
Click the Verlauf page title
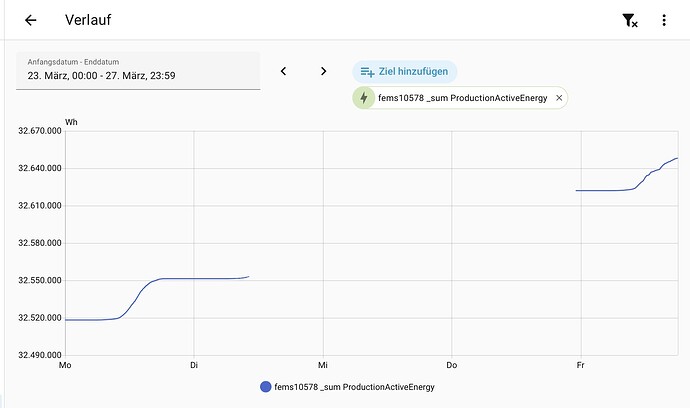87,20
